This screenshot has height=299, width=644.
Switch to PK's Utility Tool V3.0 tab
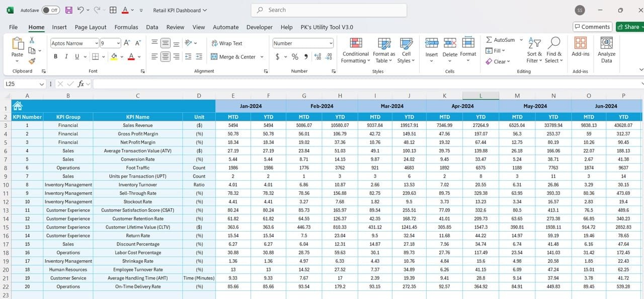pos(327,27)
